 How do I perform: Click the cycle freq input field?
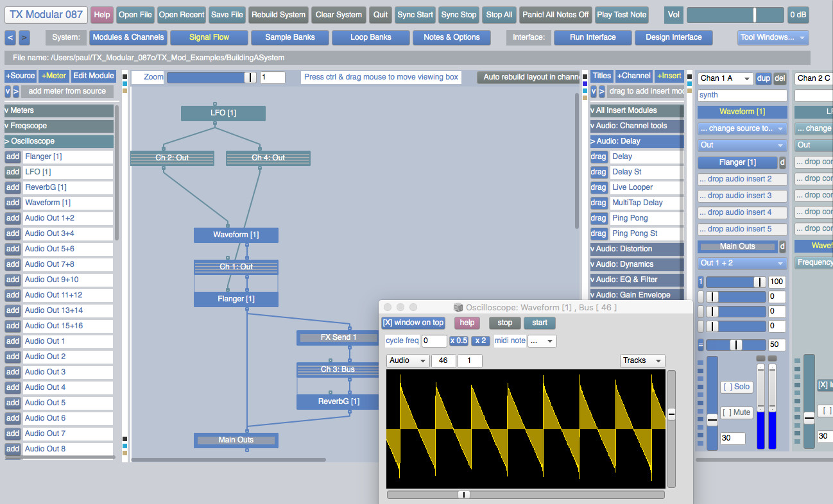click(434, 341)
